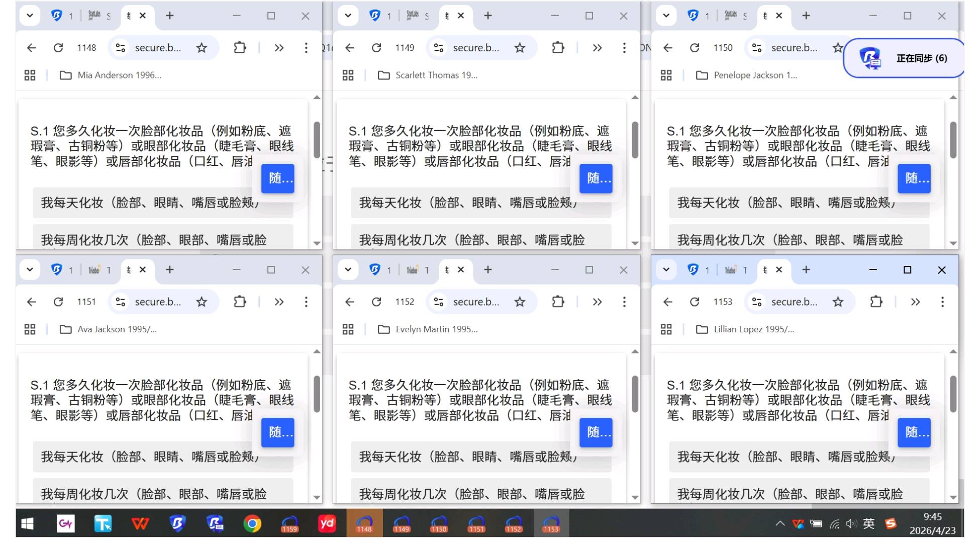Click the floating 随 button in Evelyn Martin's window
Viewport: 980px width, 543px height.
pos(596,433)
